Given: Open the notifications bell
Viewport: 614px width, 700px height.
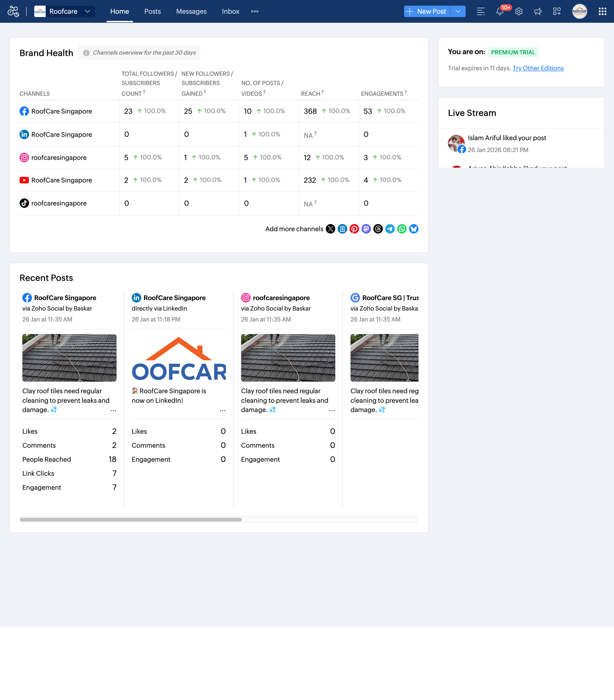Looking at the screenshot, I should tap(500, 11).
